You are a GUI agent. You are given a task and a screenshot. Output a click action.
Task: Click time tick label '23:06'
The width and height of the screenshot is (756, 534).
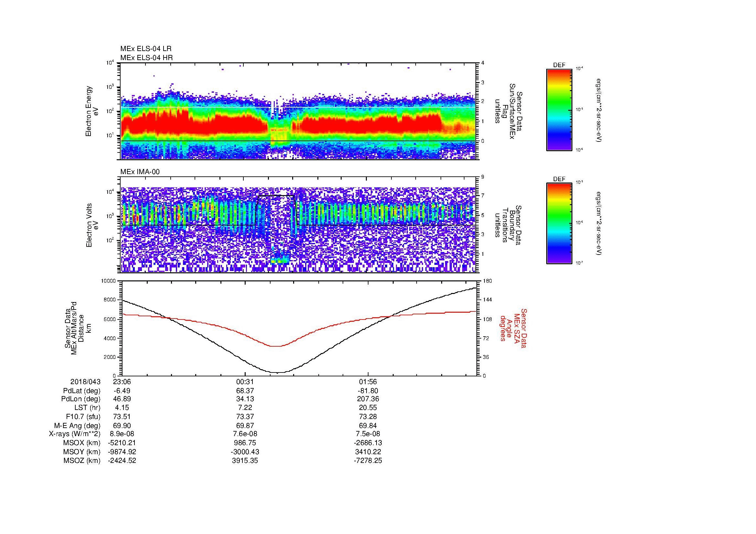(x=122, y=382)
